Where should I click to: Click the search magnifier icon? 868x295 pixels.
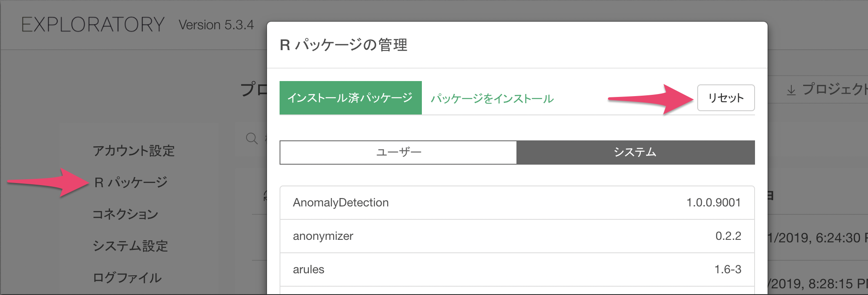tap(252, 138)
